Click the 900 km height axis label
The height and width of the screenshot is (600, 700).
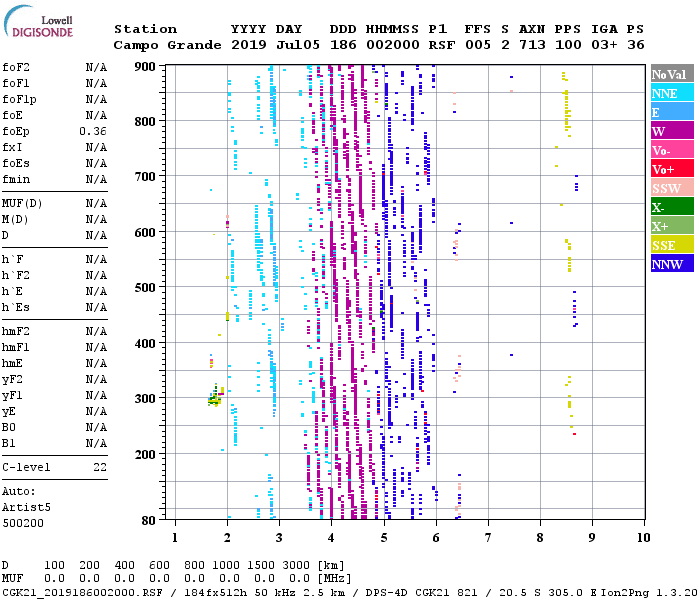pos(145,67)
